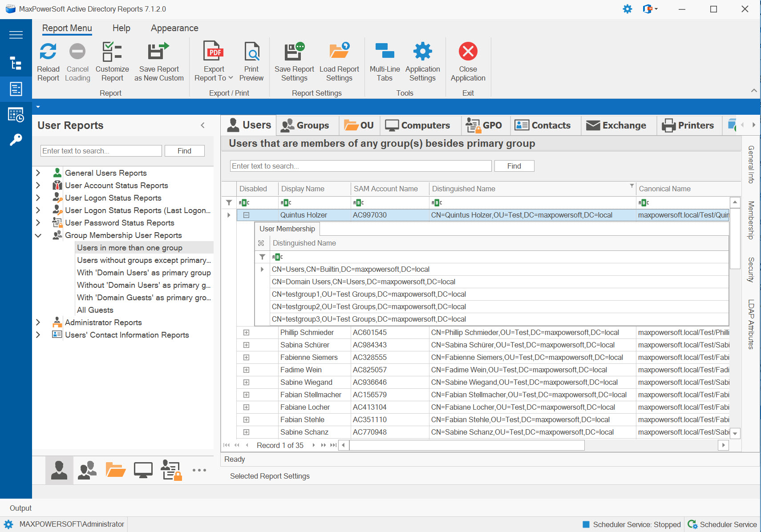Image resolution: width=761 pixels, height=532 pixels.
Task: Click Find button in User Reports panel
Action: [184, 151]
